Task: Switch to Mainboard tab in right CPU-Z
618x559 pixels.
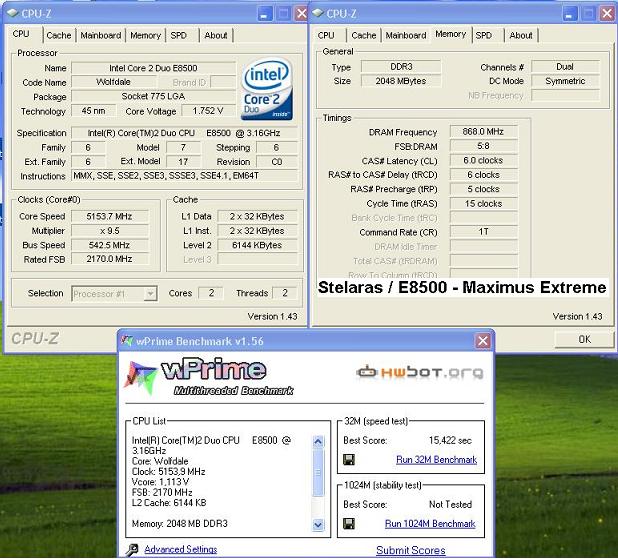Action: (406, 35)
